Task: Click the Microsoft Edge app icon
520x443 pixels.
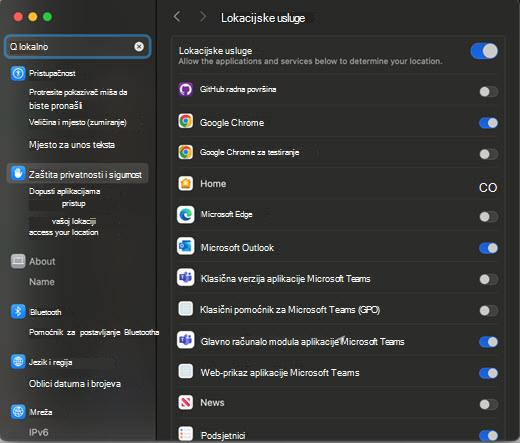Action: click(x=186, y=214)
